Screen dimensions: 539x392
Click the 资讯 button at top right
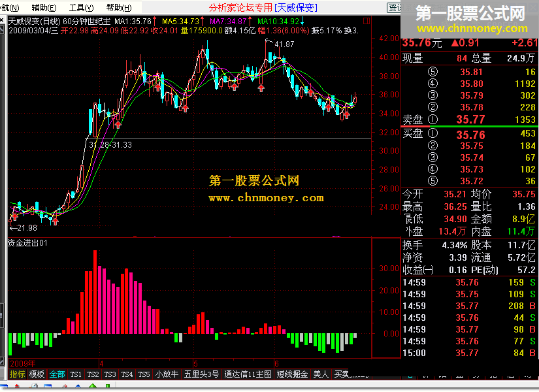pos(394,8)
